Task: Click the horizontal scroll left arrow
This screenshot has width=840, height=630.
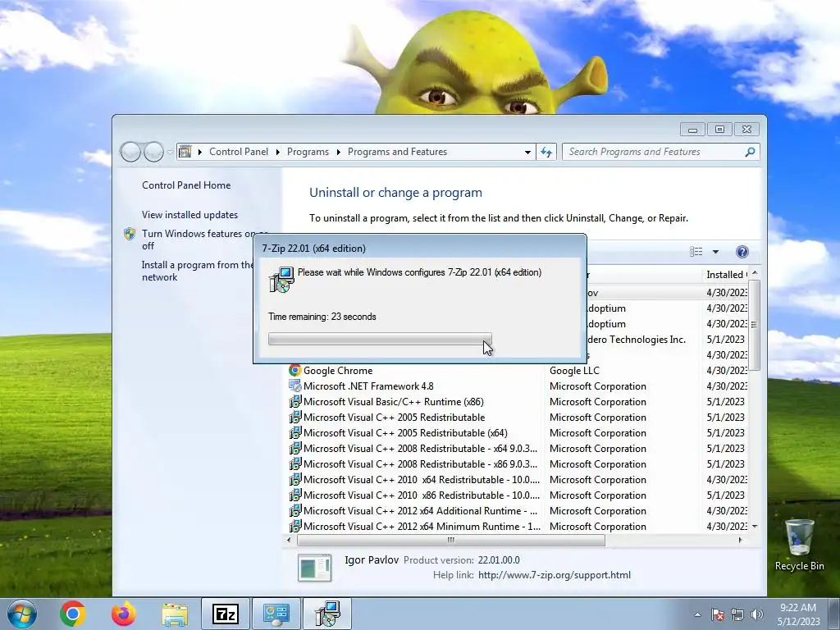Action: coord(290,540)
